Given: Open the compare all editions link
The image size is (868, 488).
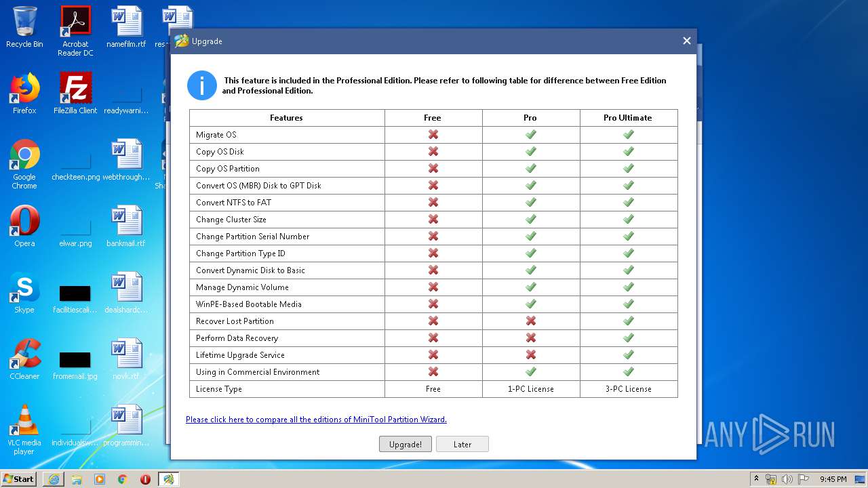Looking at the screenshot, I should pos(316,420).
